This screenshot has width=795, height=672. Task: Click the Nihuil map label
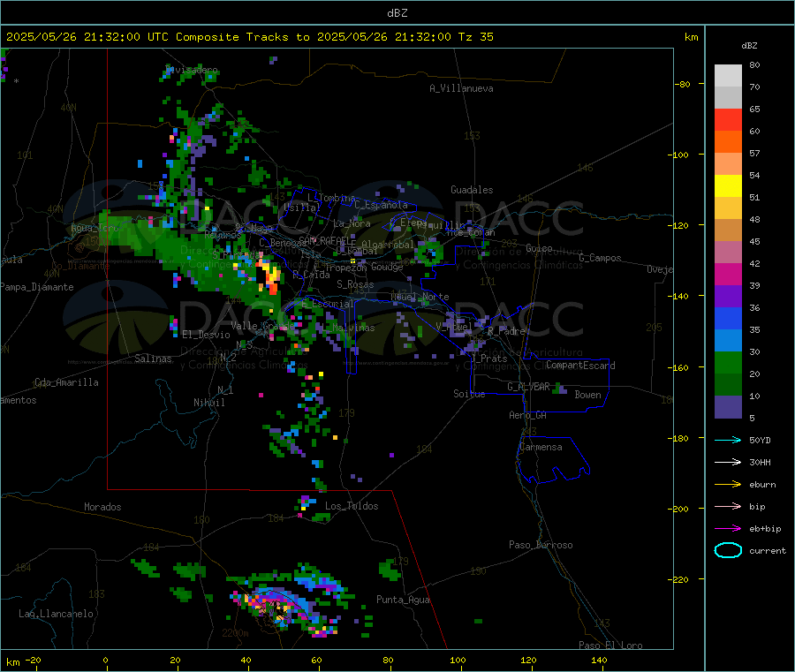[x=208, y=403]
